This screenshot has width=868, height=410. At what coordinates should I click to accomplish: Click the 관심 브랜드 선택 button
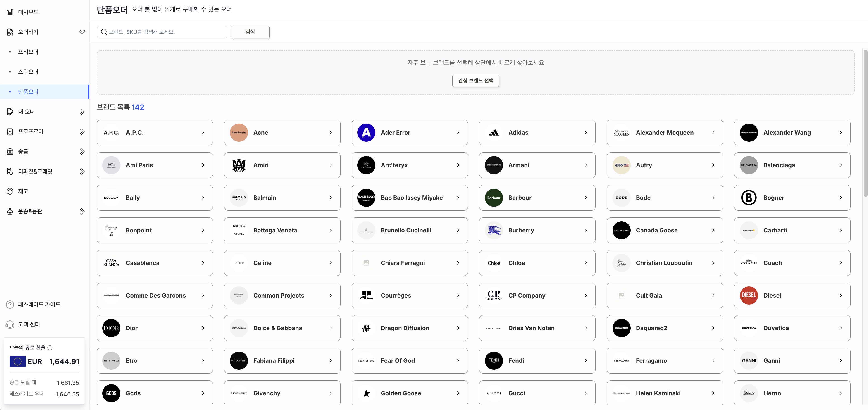[475, 81]
